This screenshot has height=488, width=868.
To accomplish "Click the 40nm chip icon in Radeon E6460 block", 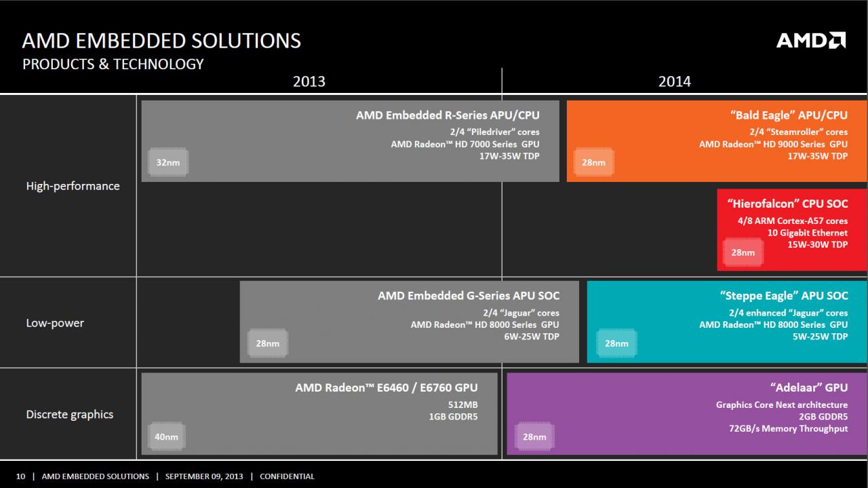I will [166, 436].
